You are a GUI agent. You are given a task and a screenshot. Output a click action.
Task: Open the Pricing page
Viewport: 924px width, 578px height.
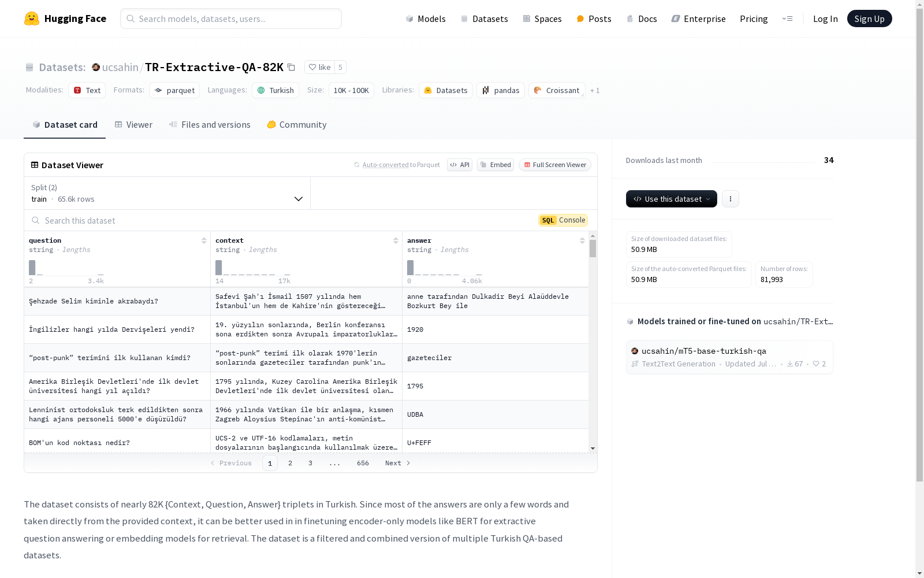754,18
